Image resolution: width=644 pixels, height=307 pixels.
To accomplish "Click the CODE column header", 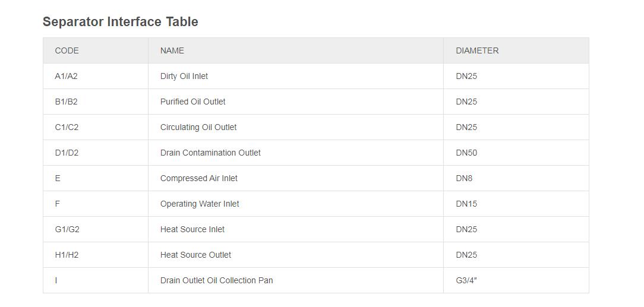I will 67,50.
